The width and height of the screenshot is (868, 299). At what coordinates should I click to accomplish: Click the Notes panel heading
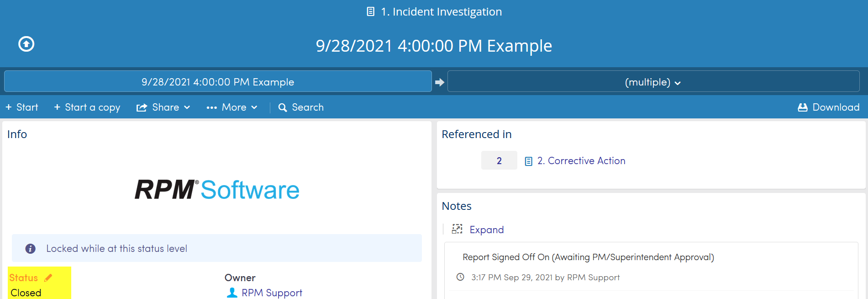pos(457,206)
